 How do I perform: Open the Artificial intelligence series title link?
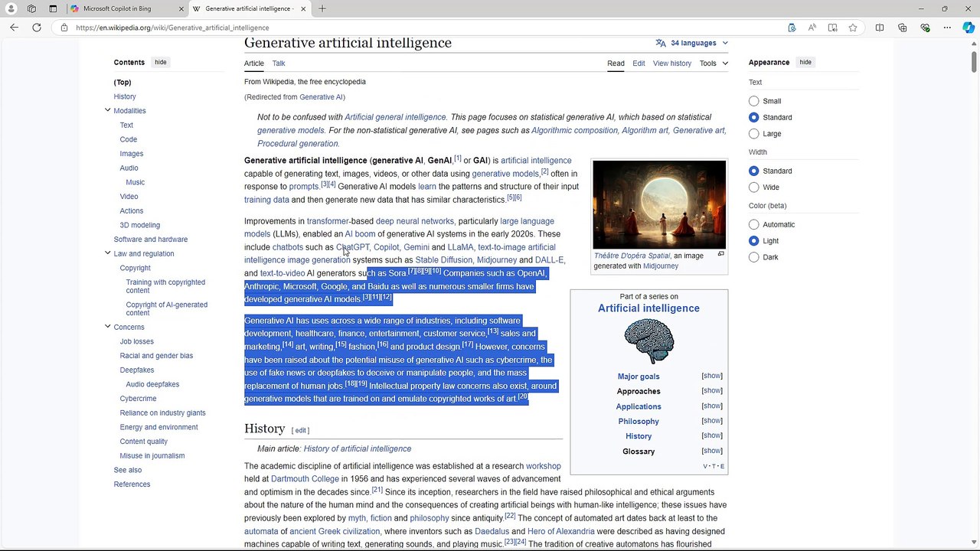pyautogui.click(x=648, y=308)
